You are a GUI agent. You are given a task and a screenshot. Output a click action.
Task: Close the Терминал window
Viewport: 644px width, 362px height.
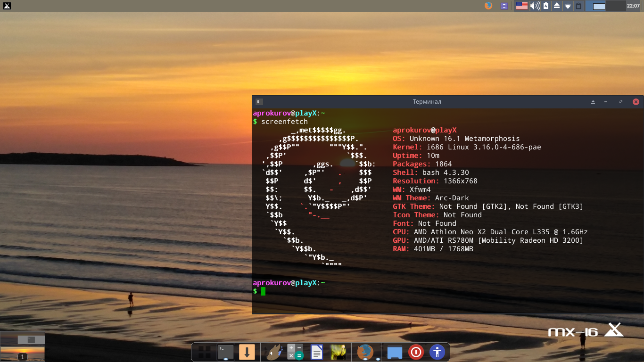[636, 102]
